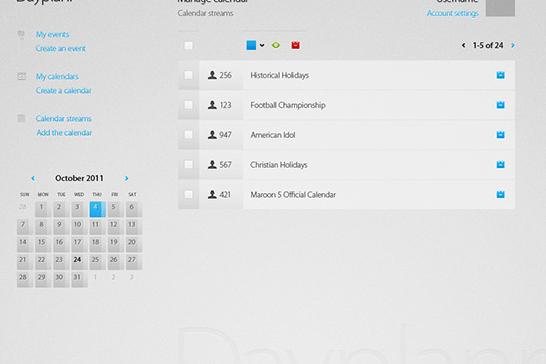
Task: Check the Christian Holidays row checkbox
Action: [x=188, y=164]
